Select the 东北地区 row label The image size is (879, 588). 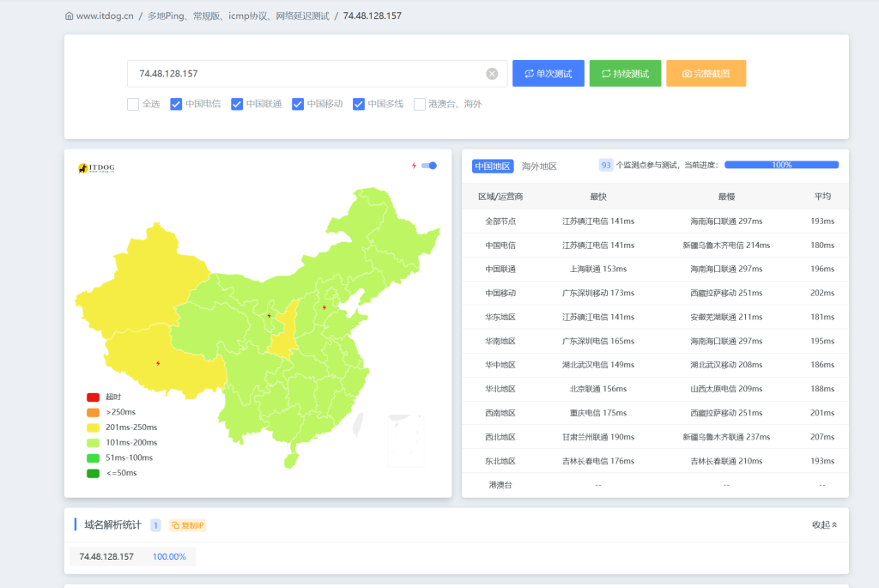click(x=500, y=461)
